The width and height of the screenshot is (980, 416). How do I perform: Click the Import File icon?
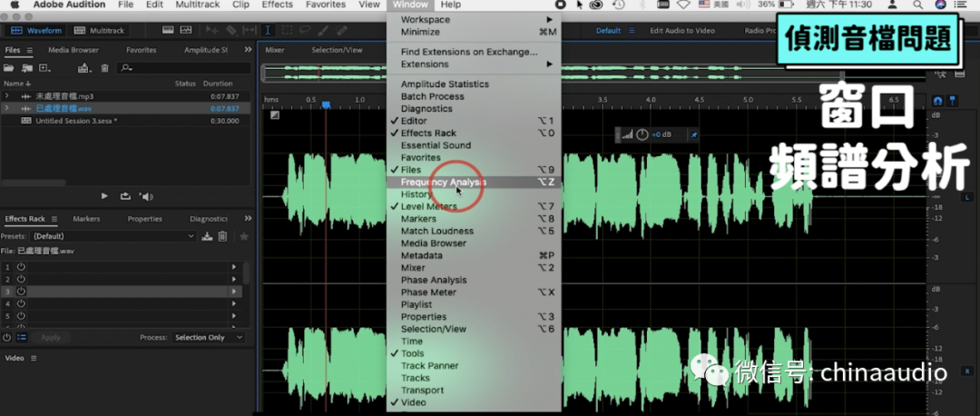pos(27,67)
